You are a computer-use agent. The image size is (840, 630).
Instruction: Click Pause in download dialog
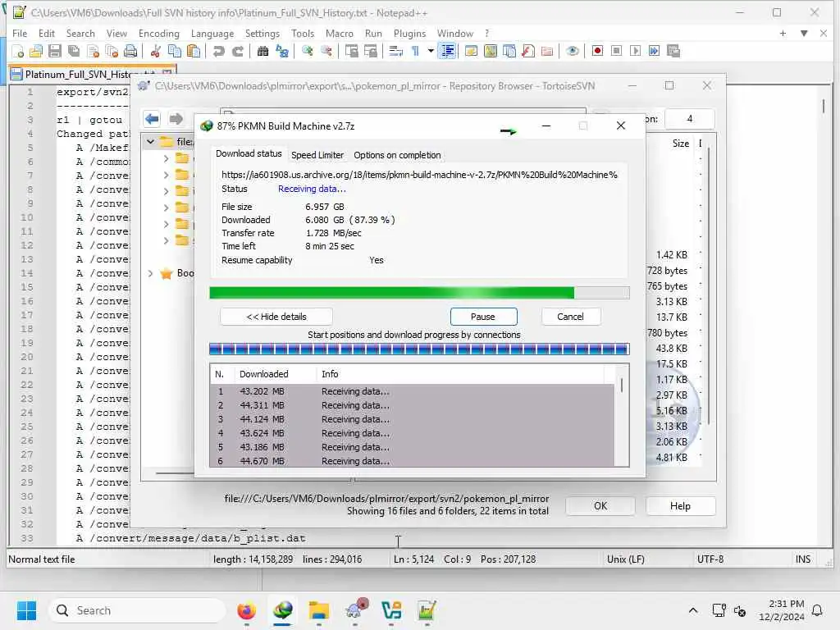click(x=483, y=317)
